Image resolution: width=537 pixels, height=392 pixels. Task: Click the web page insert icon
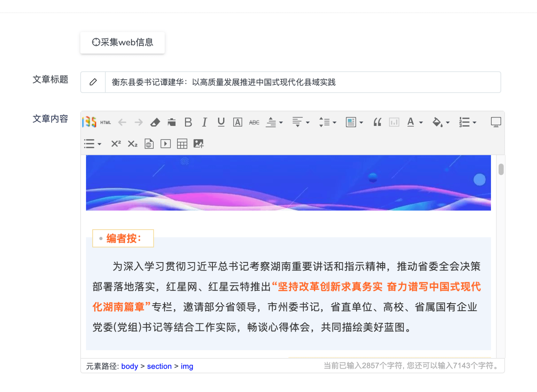pos(149,144)
